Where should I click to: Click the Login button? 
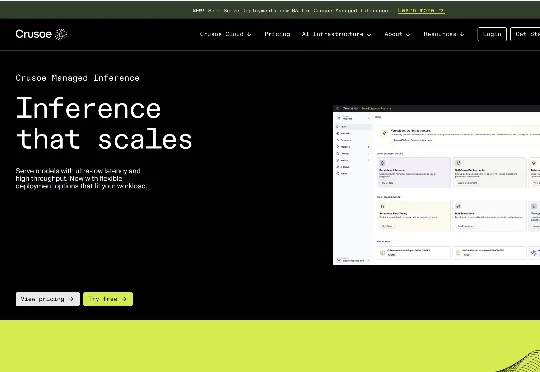click(x=492, y=34)
